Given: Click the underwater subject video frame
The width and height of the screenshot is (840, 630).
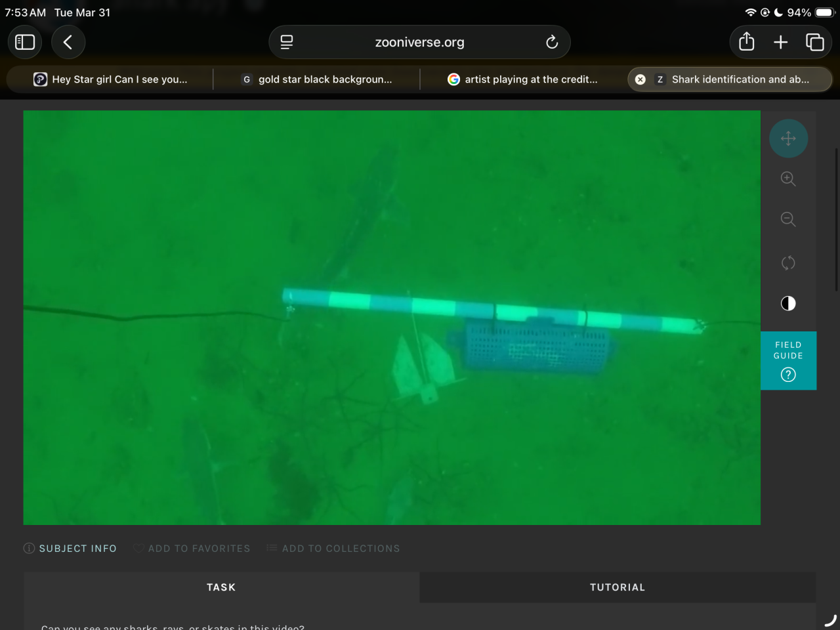Looking at the screenshot, I should pyautogui.click(x=392, y=318).
